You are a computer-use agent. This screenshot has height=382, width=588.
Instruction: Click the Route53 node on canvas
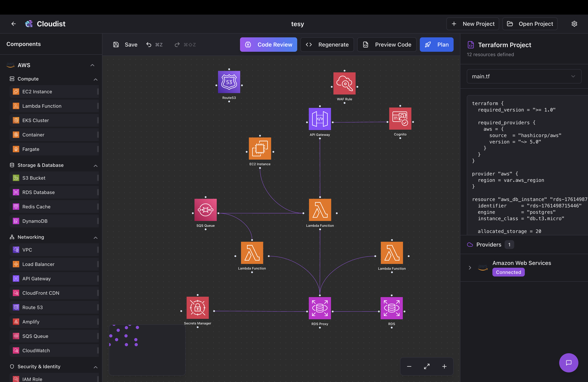(x=229, y=82)
